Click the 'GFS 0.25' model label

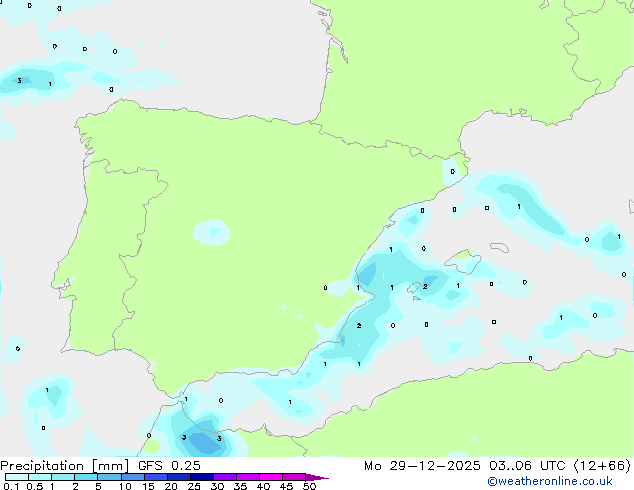(x=169, y=466)
